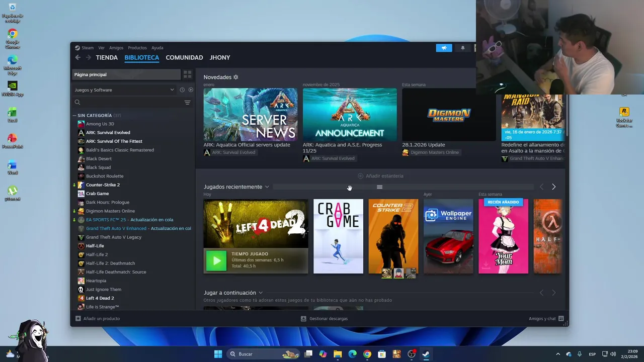Open Google Chrome desktop shortcut
Image resolution: width=644 pixels, height=362 pixels.
point(13,38)
